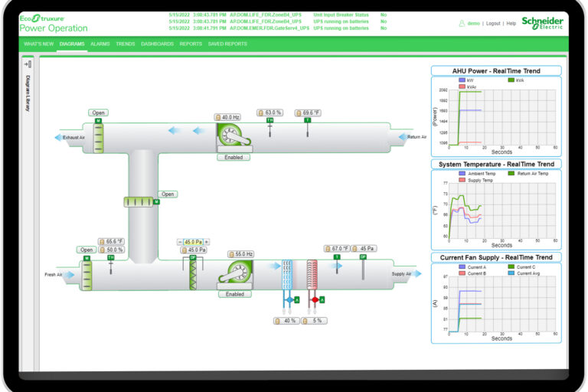
Task: Click the exhaust air damper Open status
Action: pos(98,113)
